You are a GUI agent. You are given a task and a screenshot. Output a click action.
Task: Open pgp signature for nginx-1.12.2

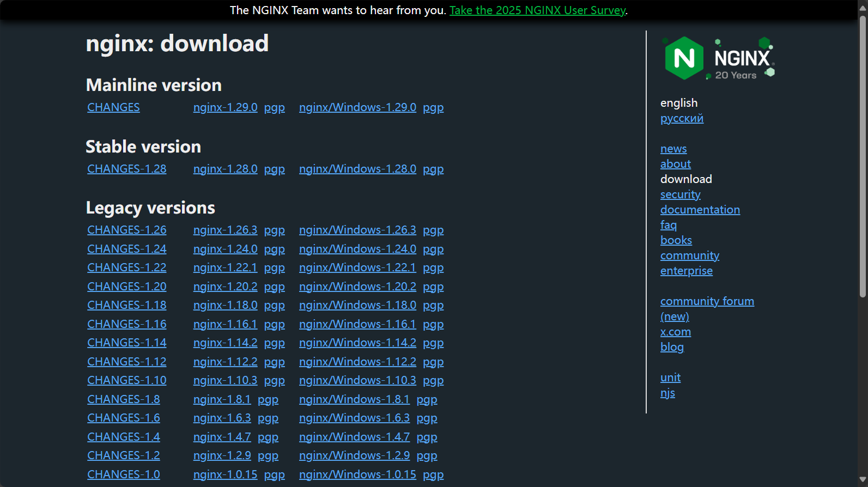tap(275, 362)
